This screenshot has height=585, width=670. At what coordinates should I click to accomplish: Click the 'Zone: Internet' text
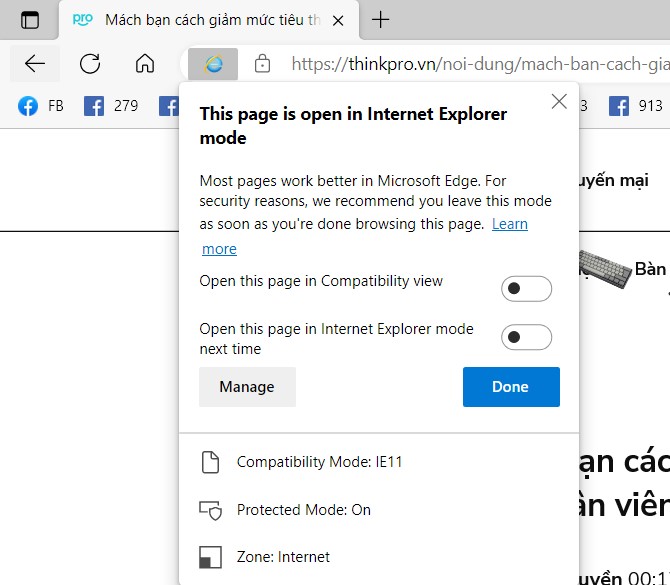tap(283, 557)
